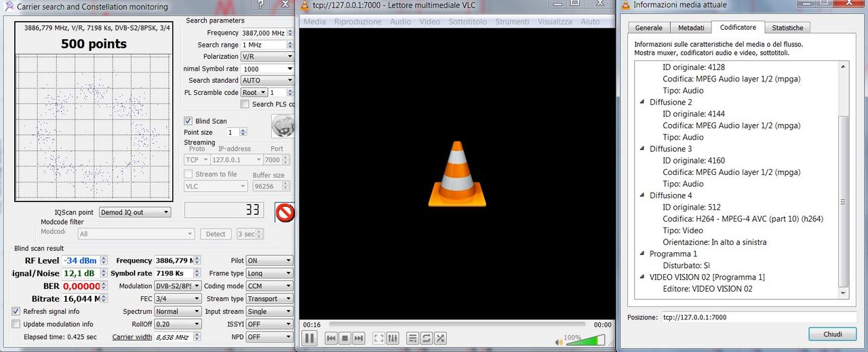Stop playback in VLC

tap(344, 338)
